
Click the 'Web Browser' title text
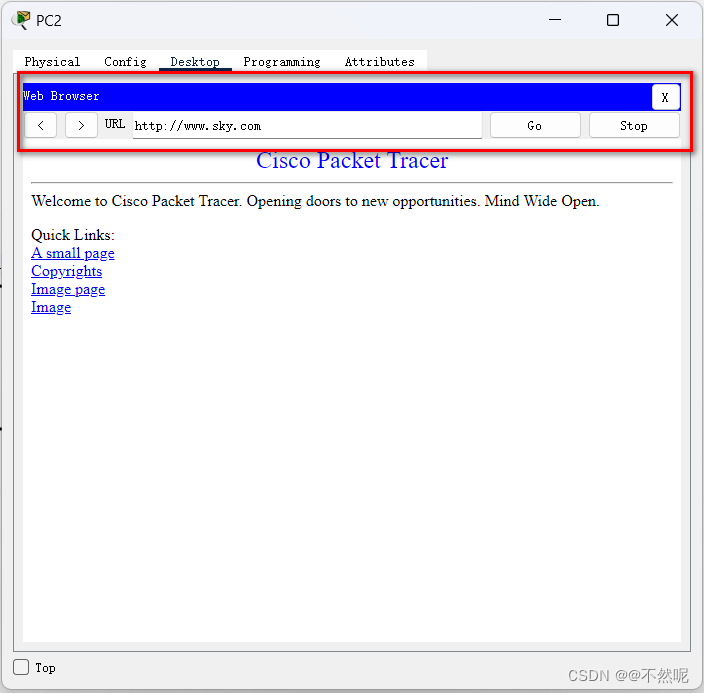[61, 96]
